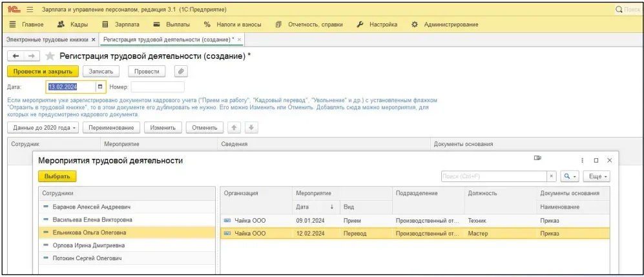Click the Переименование button

pyautogui.click(x=111, y=128)
